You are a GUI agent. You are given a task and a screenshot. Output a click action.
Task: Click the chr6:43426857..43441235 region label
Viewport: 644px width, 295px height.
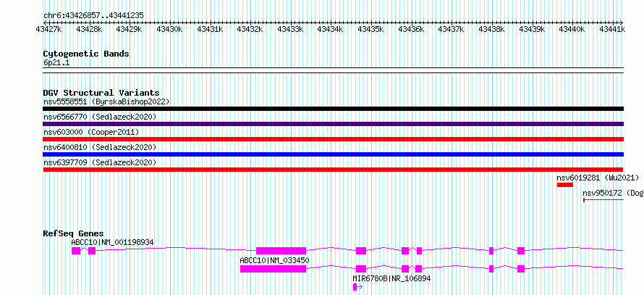93,15
